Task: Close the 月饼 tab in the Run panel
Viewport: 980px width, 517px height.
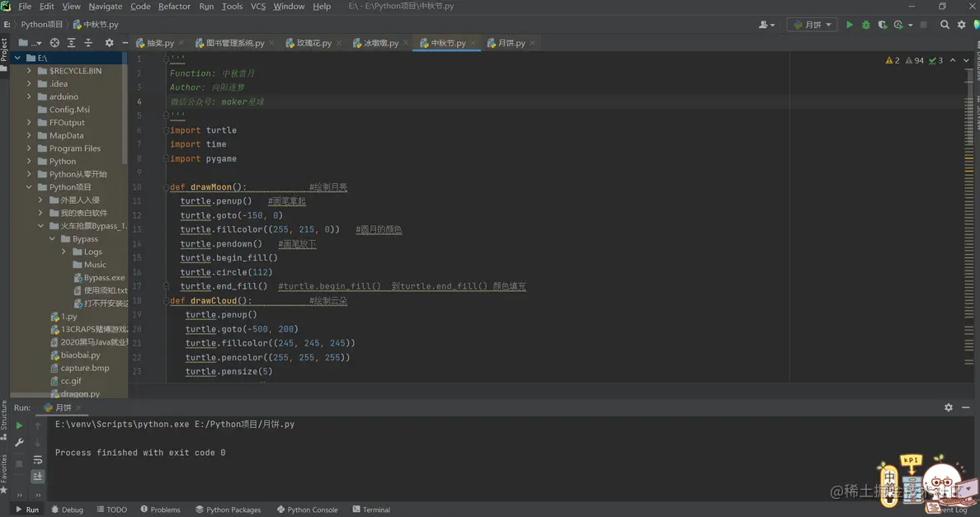Action: pos(78,407)
